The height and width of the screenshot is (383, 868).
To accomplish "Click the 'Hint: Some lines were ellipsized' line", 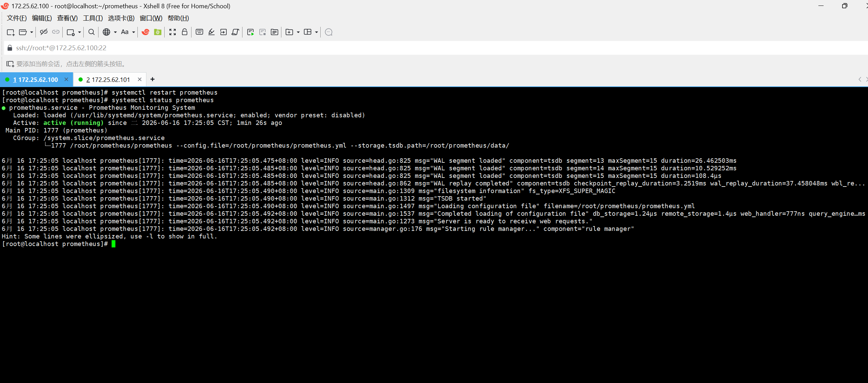I will 110,236.
